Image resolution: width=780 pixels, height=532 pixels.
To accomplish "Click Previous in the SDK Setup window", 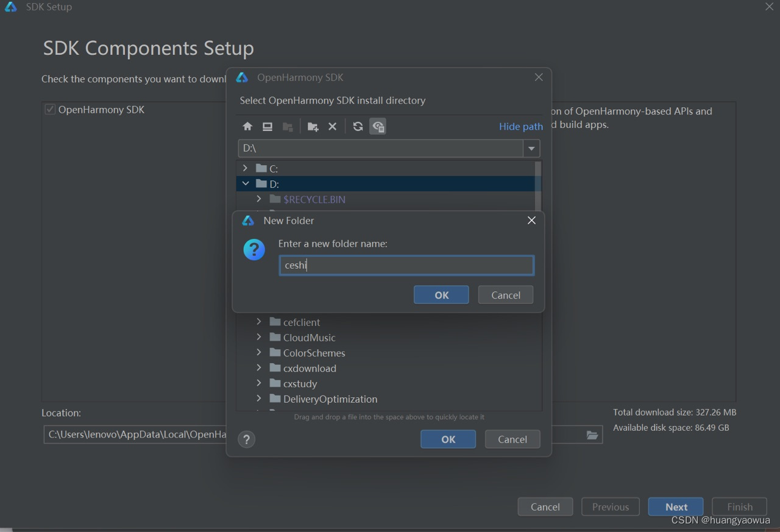I will (611, 507).
